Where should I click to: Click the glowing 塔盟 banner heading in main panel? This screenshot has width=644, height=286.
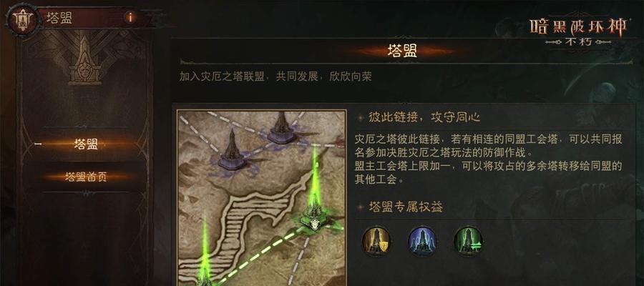[402, 51]
